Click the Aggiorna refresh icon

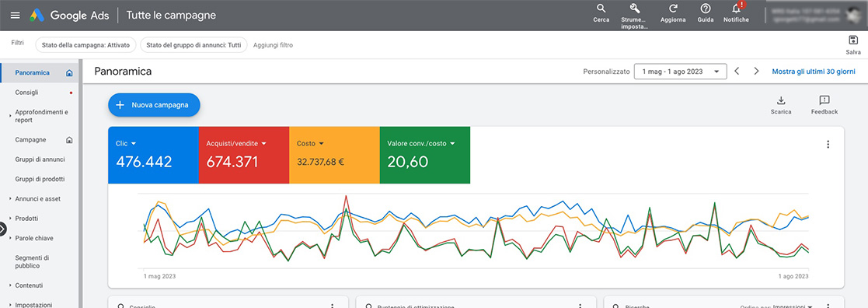tap(673, 9)
